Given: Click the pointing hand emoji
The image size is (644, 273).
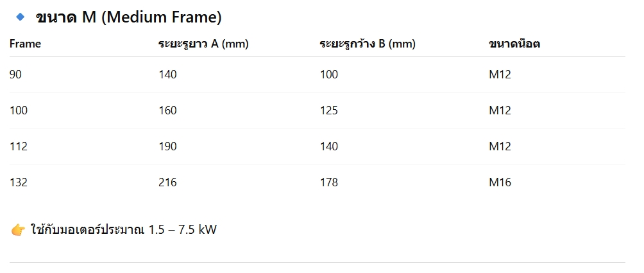Looking at the screenshot, I should (18, 229).
